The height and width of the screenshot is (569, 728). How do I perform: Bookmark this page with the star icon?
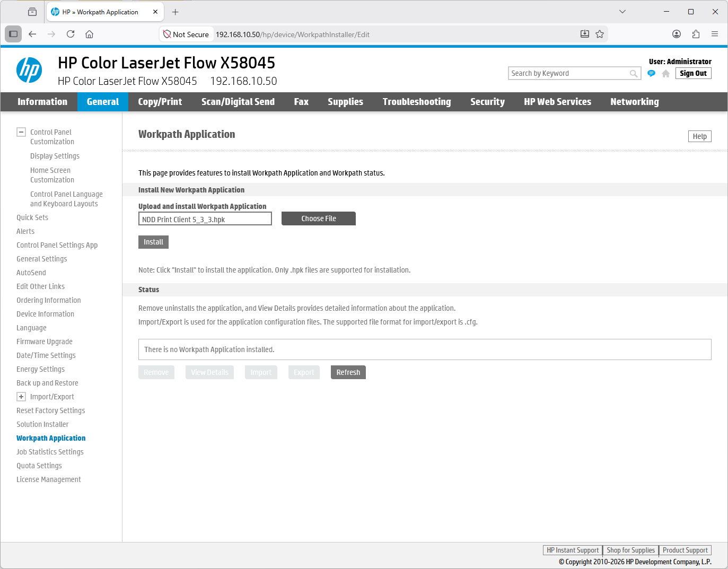click(x=600, y=34)
